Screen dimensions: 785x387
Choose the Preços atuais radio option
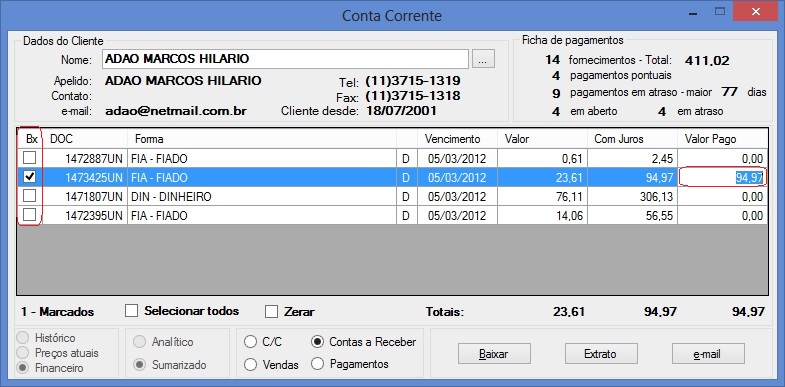pyautogui.click(x=23, y=353)
